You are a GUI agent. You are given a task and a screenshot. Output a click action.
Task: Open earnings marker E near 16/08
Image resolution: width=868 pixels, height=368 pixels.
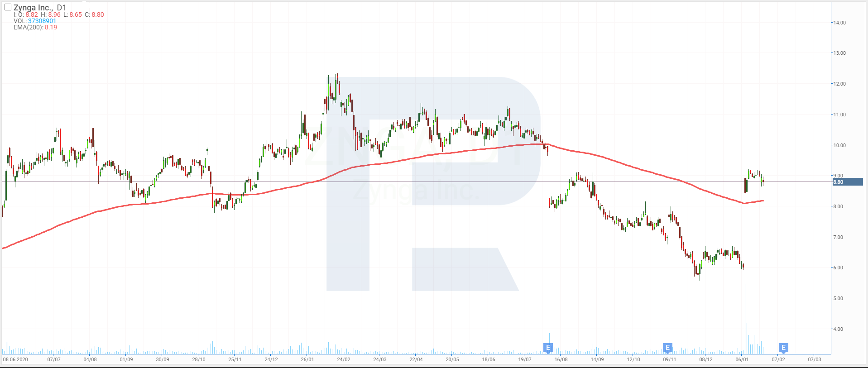pos(548,348)
